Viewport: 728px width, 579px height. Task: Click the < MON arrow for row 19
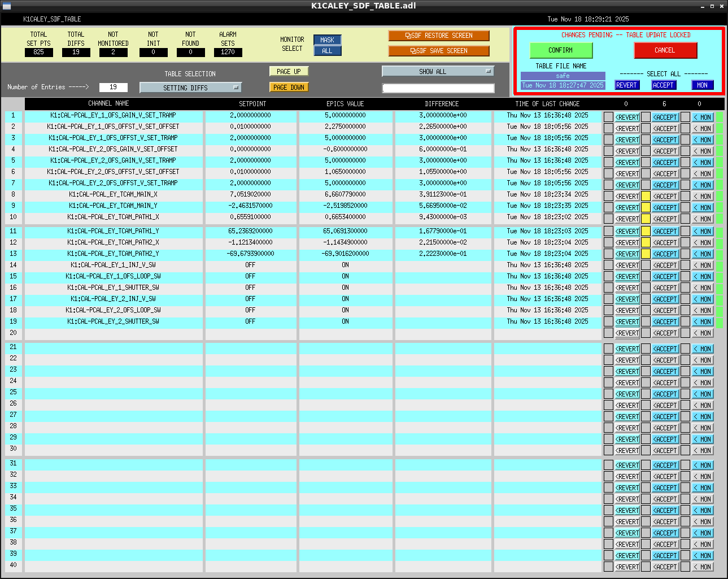pos(703,322)
